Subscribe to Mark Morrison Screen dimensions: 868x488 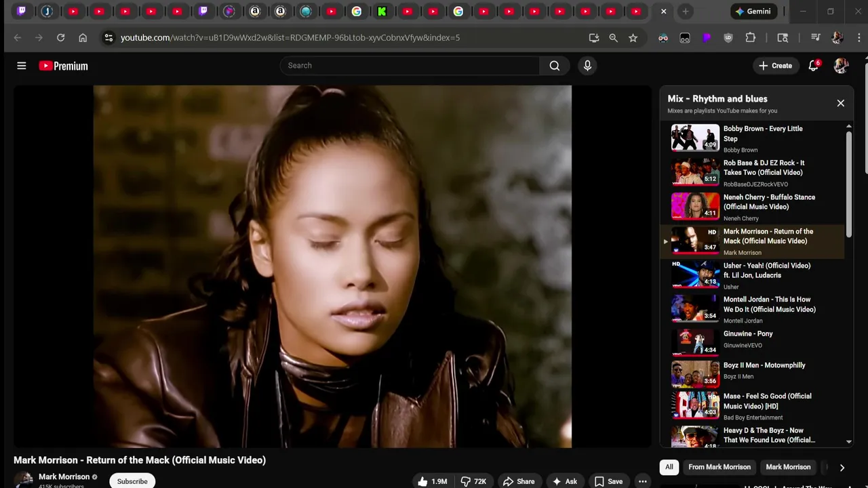coord(132,481)
